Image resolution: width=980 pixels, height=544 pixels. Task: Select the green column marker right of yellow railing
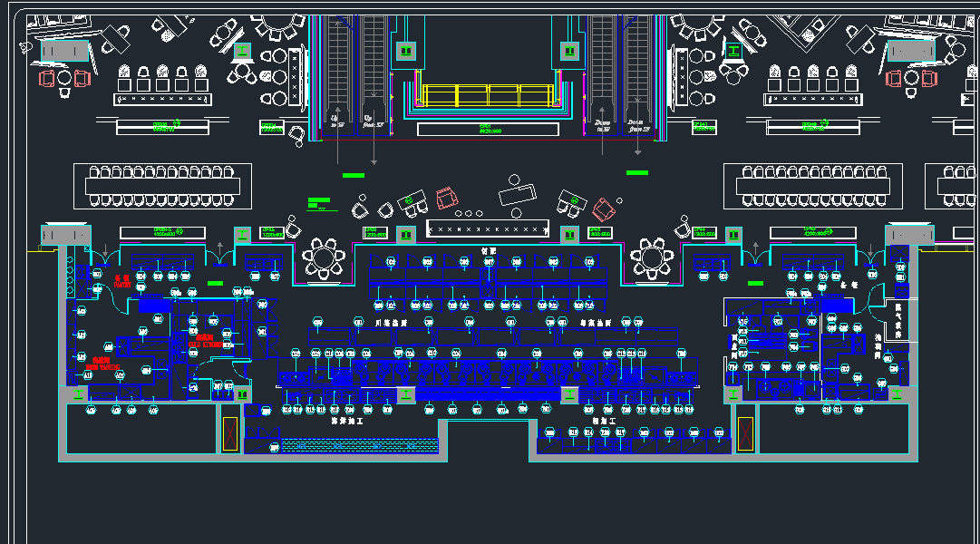tap(569, 50)
